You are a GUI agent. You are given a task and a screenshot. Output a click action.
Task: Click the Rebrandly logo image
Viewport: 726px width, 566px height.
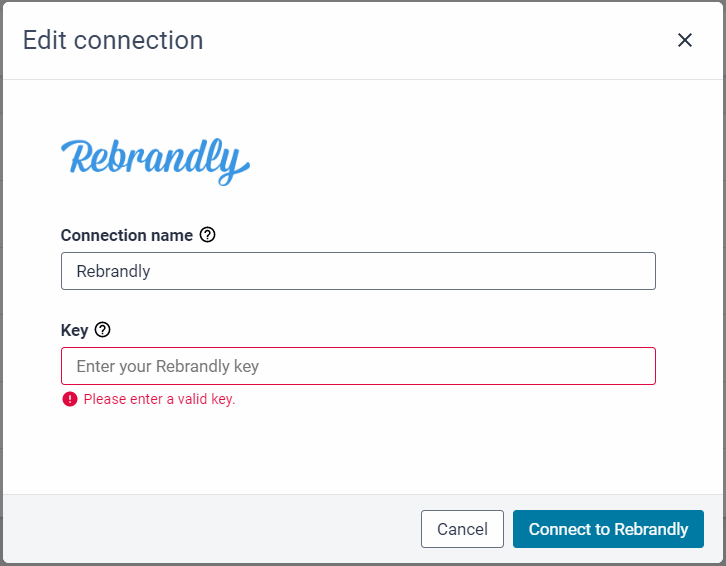(x=156, y=161)
